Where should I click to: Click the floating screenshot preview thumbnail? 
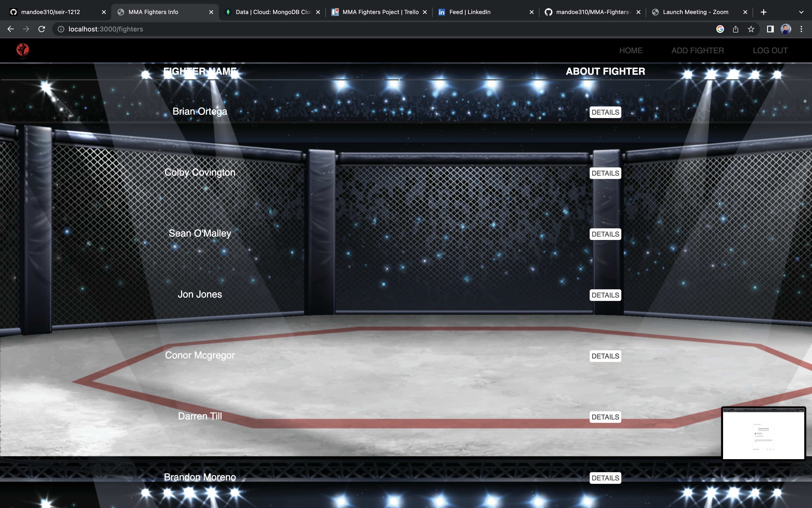tap(763, 433)
